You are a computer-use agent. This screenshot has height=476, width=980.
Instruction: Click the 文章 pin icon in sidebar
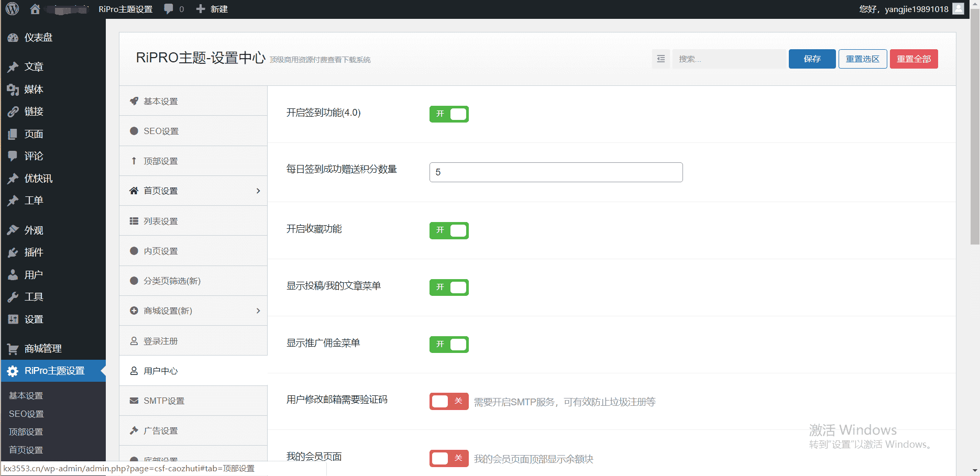[13, 67]
